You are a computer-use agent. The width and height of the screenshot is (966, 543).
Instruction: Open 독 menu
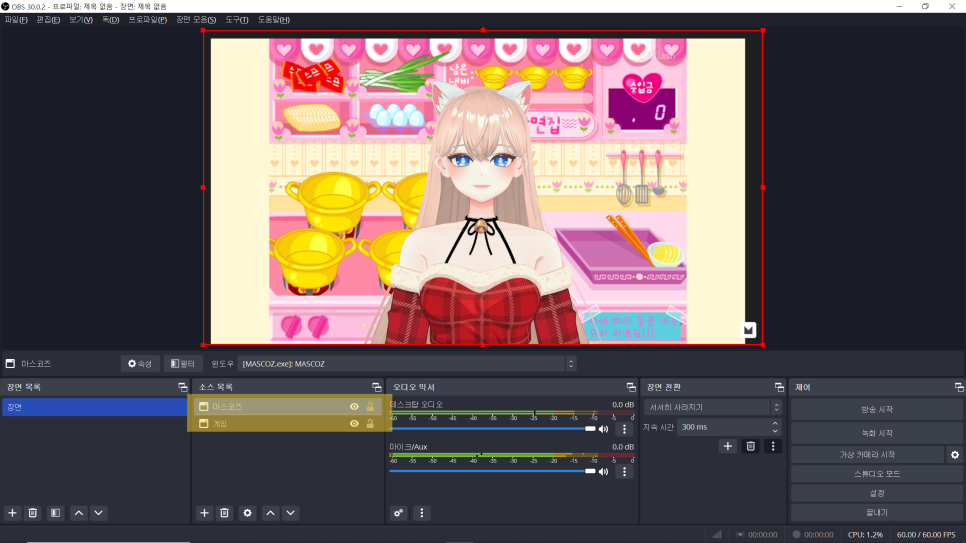[x=110, y=20]
